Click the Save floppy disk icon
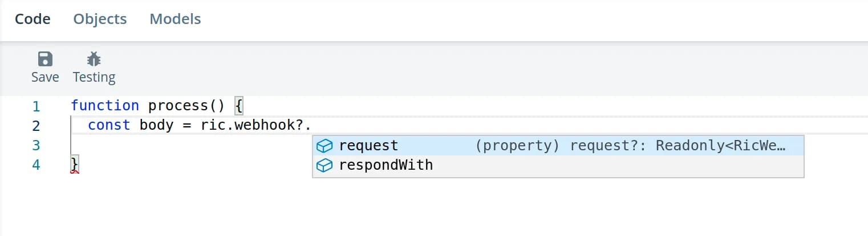Viewport: 868px width, 236px height. point(44,59)
